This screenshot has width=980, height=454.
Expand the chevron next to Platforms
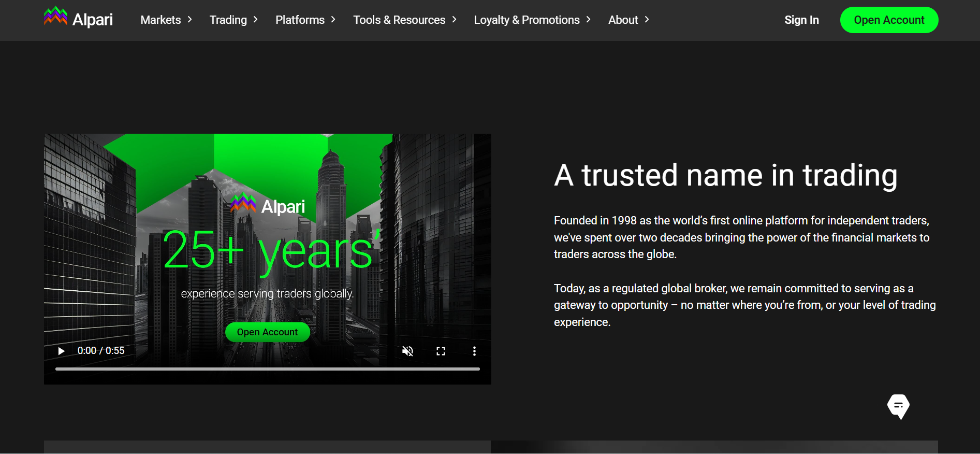click(333, 20)
